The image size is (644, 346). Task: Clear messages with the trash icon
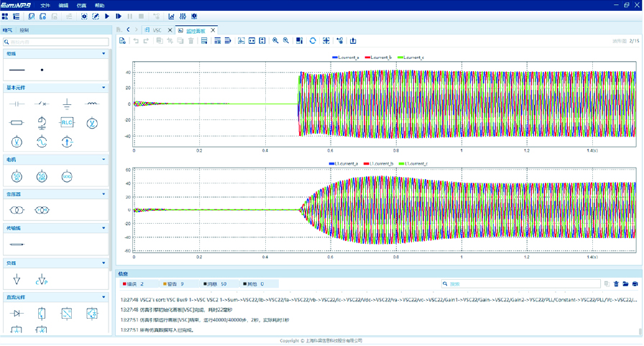tap(616, 284)
